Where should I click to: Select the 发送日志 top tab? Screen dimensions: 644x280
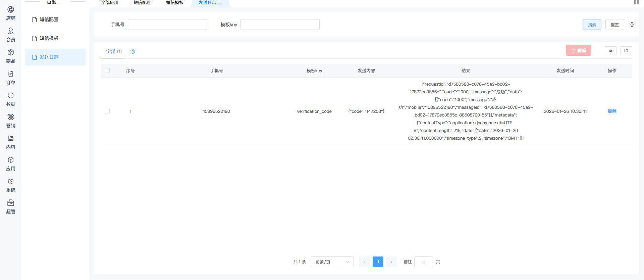click(x=207, y=3)
